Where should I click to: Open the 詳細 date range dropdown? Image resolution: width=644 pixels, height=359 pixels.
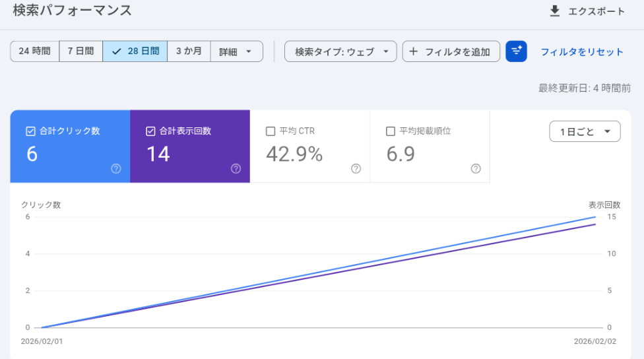click(x=236, y=51)
